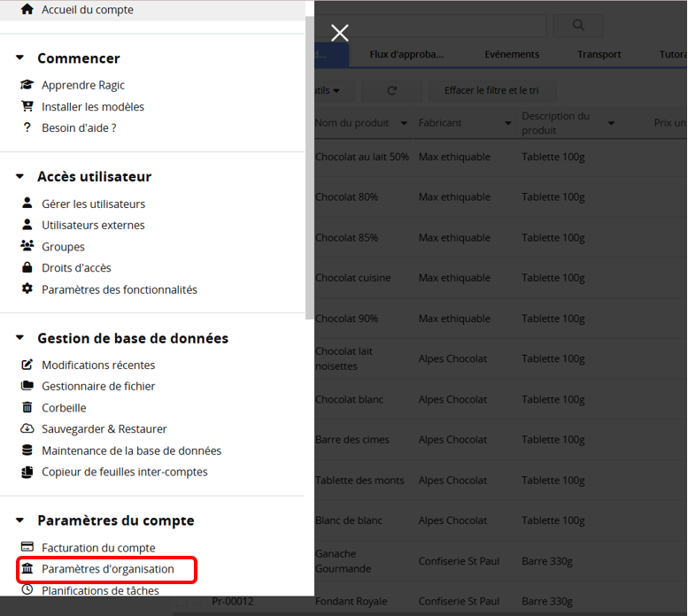This screenshot has width=688, height=616.
Task: Click the folder icon for Gestionnaire de fichier
Action: coord(27,386)
